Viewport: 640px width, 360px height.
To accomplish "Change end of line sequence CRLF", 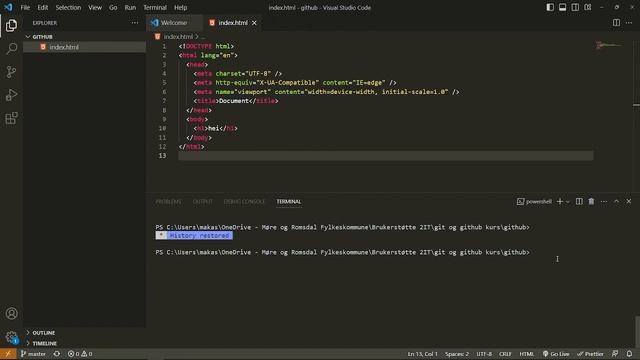I will (x=505, y=354).
